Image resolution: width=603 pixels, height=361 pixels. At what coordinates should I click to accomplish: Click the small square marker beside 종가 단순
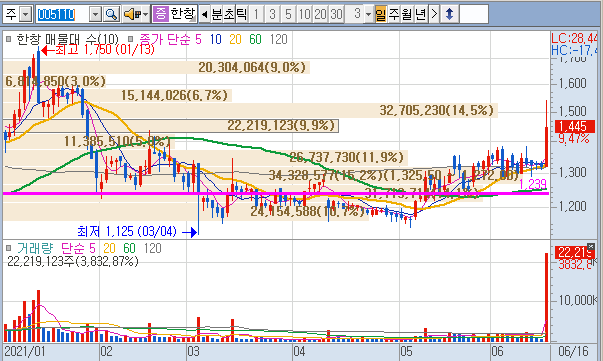(130, 39)
